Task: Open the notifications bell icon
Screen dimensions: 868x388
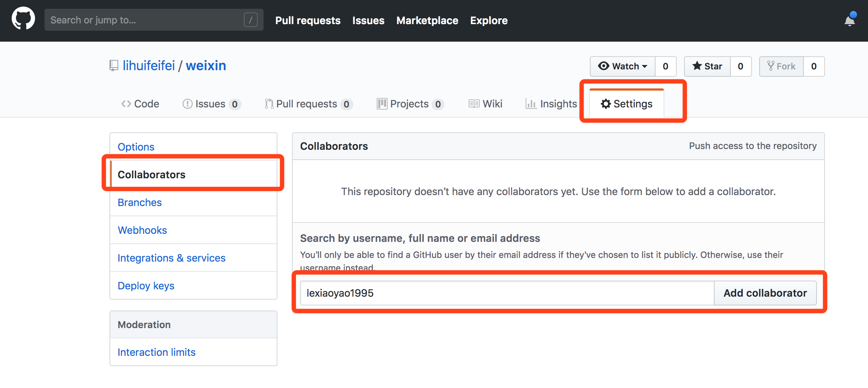Action: click(850, 20)
